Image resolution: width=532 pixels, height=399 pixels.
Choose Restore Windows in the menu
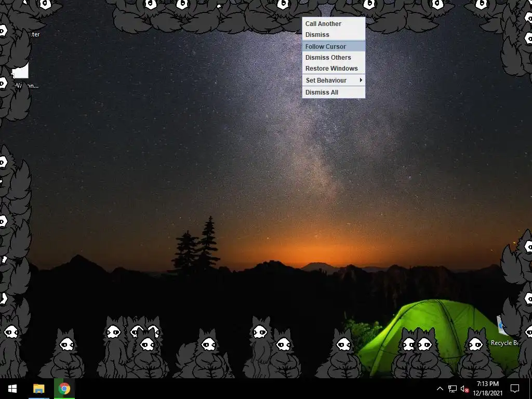(334, 68)
